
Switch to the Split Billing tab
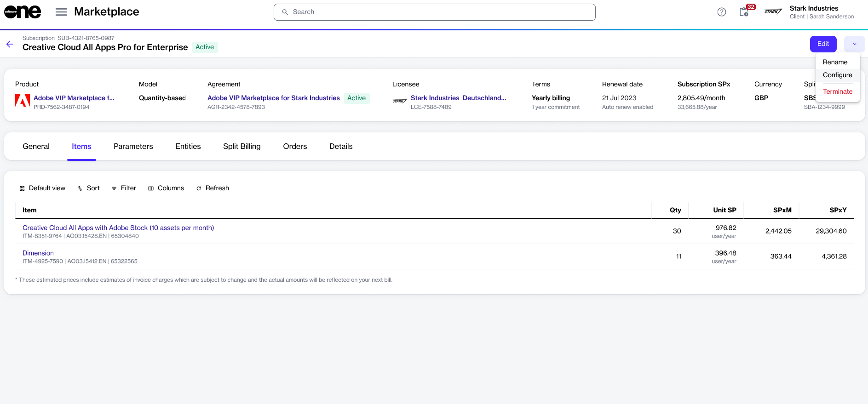241,146
